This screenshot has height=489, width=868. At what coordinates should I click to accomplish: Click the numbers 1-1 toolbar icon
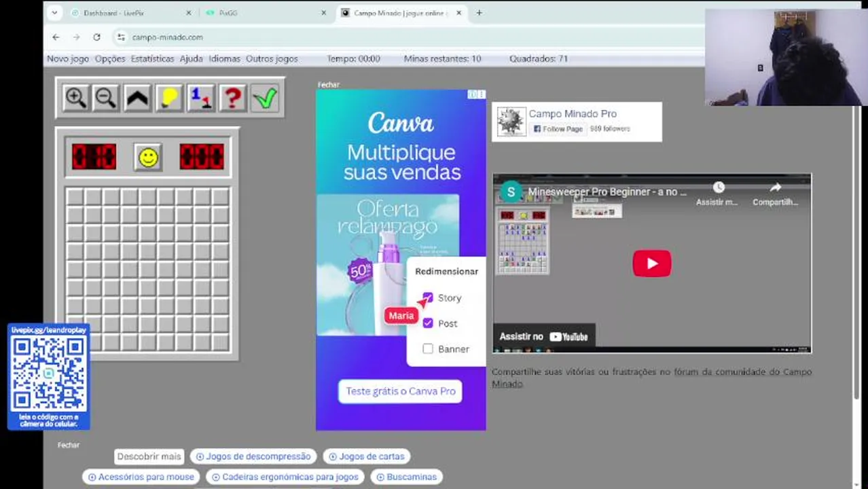[x=200, y=98]
